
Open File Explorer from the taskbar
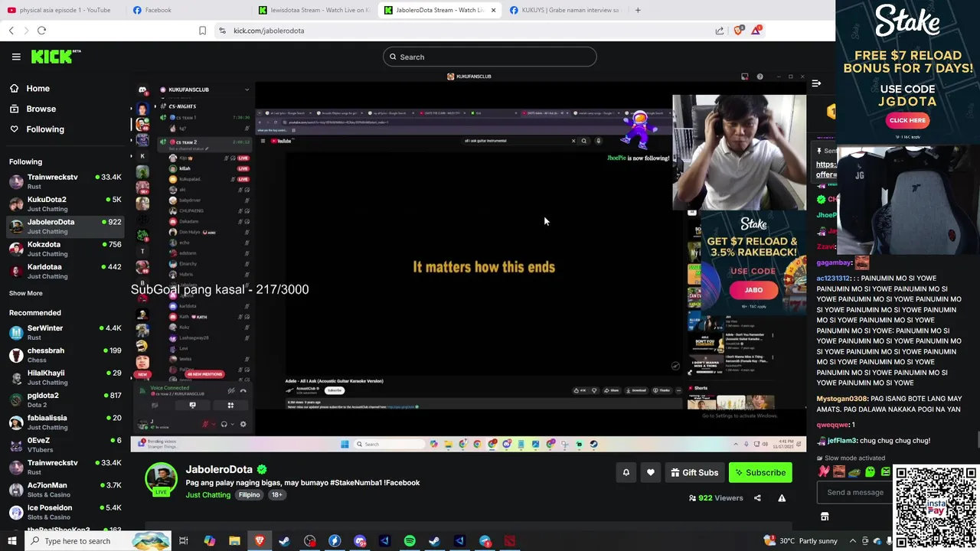click(x=234, y=541)
